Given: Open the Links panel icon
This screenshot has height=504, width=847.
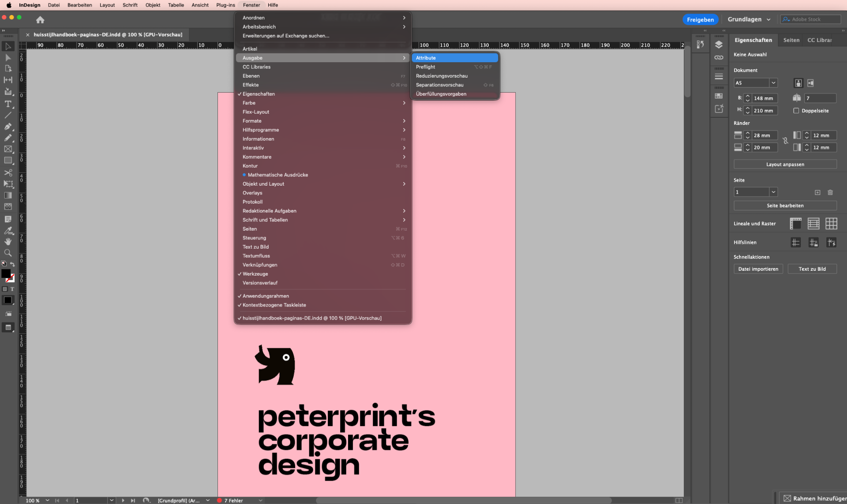Looking at the screenshot, I should 719,58.
